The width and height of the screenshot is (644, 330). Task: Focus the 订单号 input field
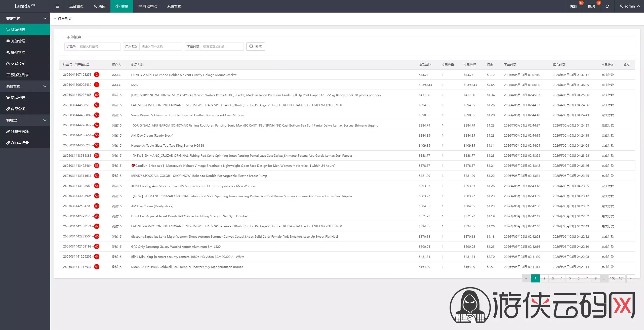(x=99, y=47)
